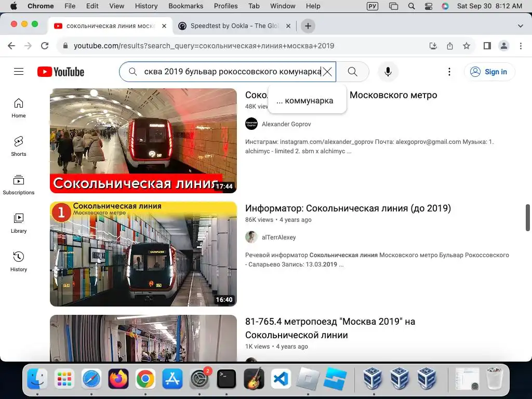This screenshot has width=532, height=399.
Task: Open the Московского метро video title
Action: coord(393,95)
